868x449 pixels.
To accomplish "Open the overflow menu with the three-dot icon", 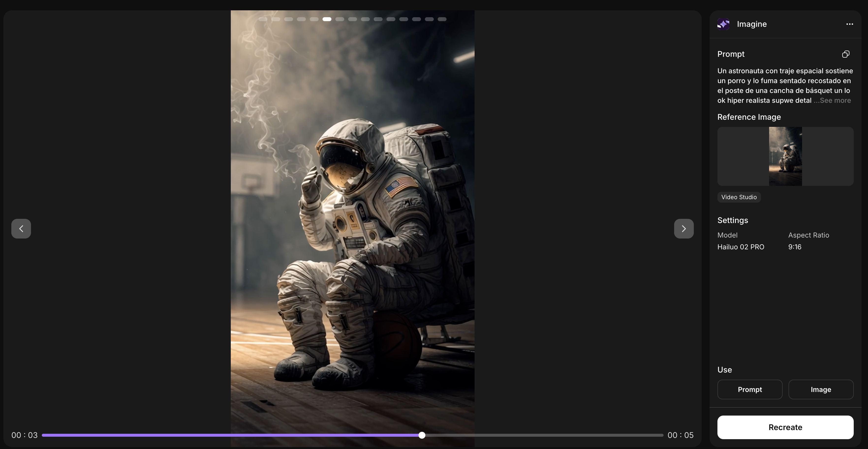I will [x=850, y=24].
